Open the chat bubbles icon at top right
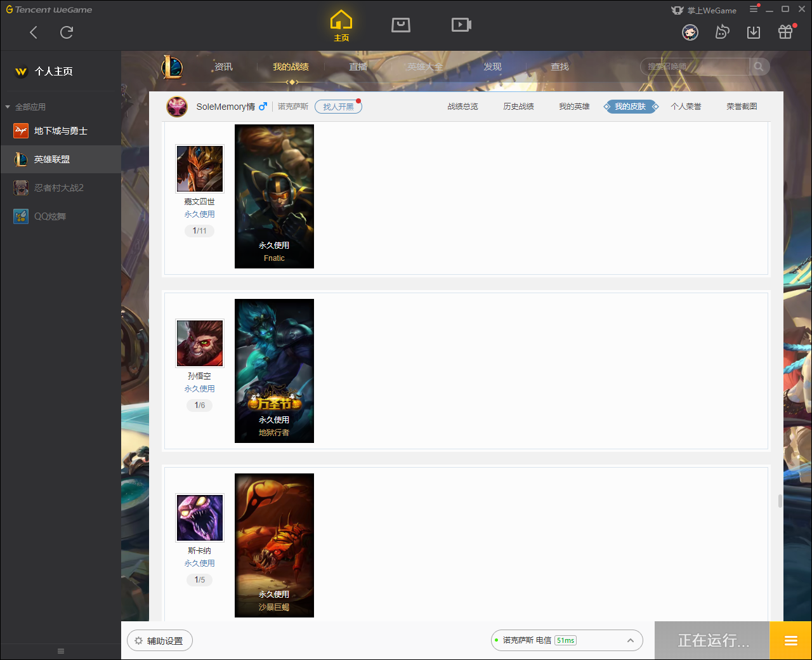 tap(722, 32)
